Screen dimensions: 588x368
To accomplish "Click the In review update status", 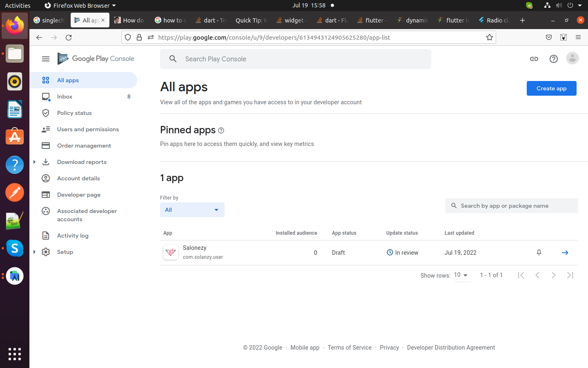I will pos(402,253).
